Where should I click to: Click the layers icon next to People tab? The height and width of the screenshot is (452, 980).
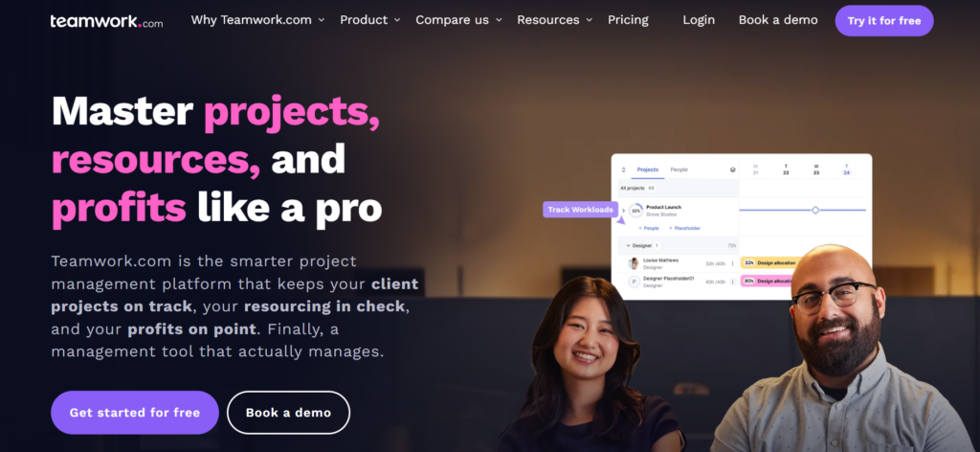732,169
